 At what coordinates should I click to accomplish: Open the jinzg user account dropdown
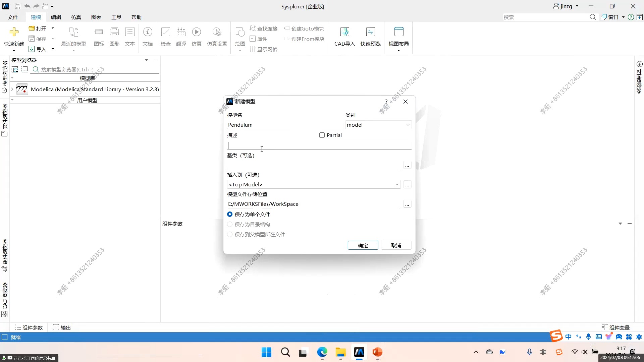point(577,6)
